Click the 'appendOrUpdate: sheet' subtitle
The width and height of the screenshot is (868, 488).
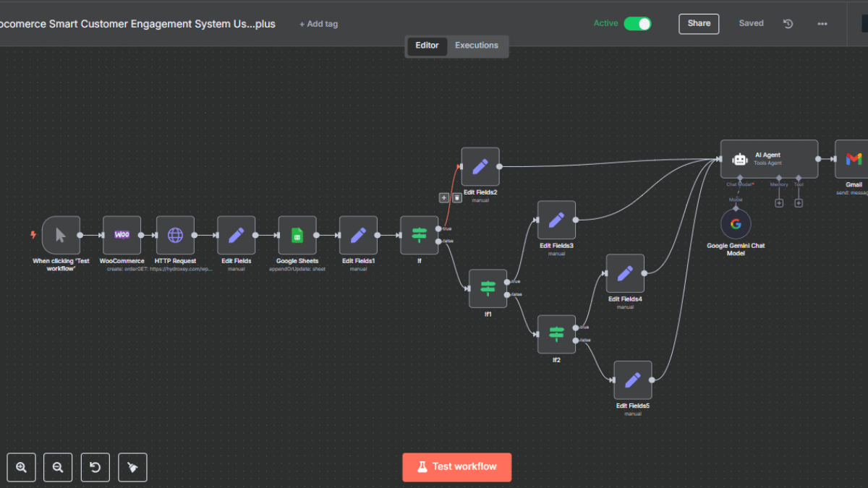click(297, 269)
